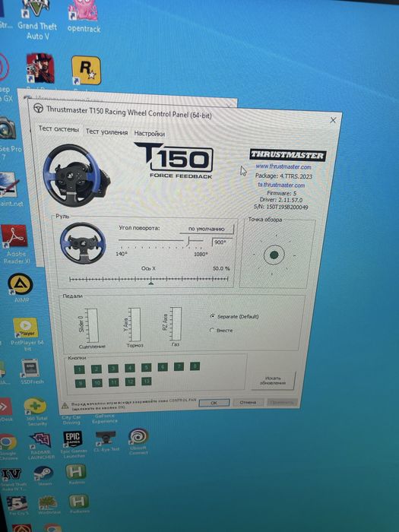Open 360 Total Security shortcut
The image size is (399, 532).
click(x=36, y=412)
